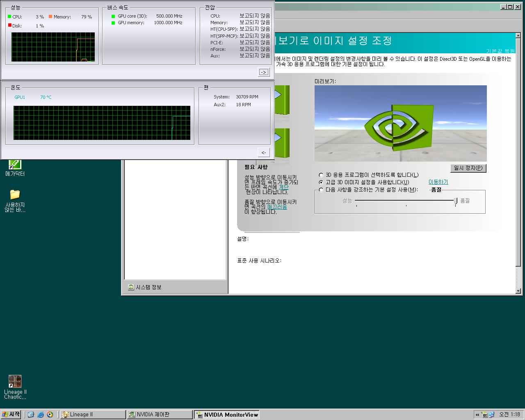
Task: Click the green CPU indicator square
Action: tap(9, 16)
